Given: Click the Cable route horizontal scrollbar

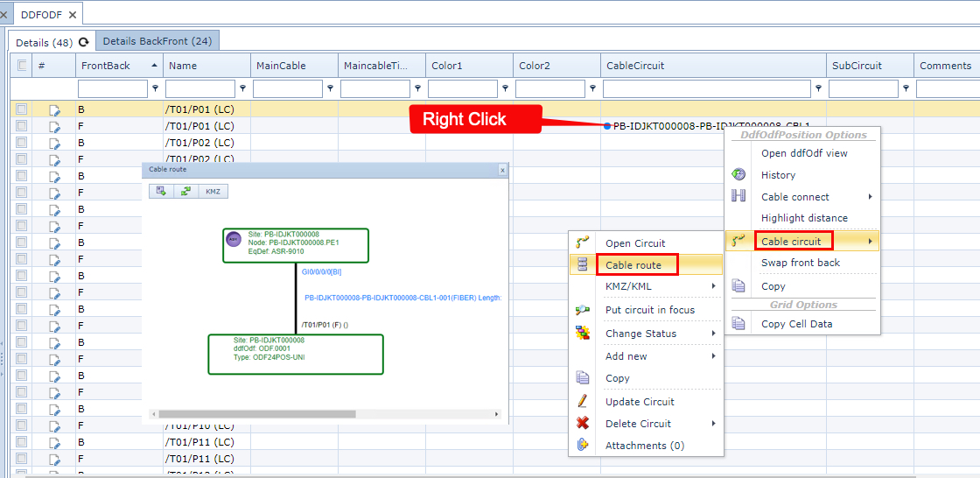Looking at the screenshot, I should (x=254, y=414).
